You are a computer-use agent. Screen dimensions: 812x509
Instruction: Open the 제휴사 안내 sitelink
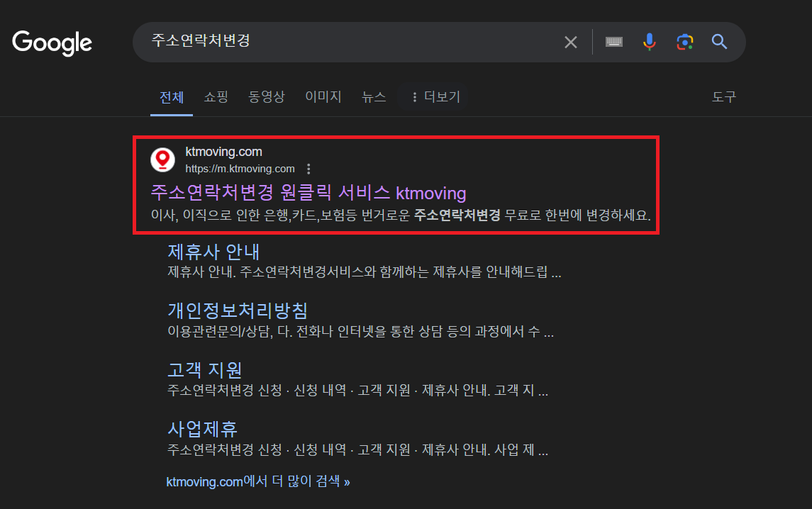[x=213, y=252]
